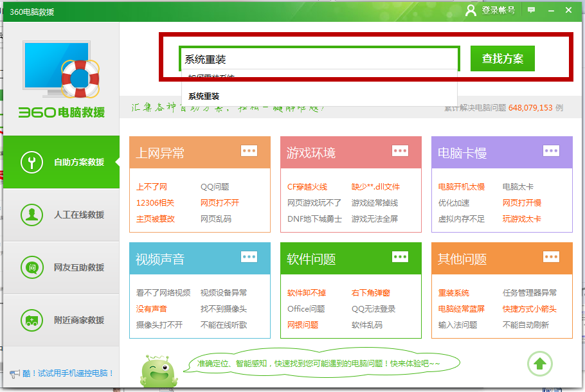Open the QQ无法登录 solution
The width and height of the screenshot is (585, 392).
373,309
